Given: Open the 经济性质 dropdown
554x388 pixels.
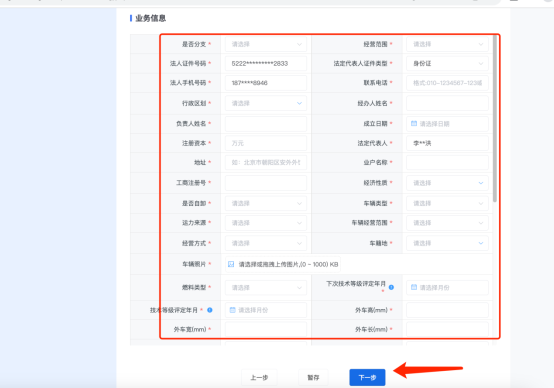Looking at the screenshot, I should coord(447,183).
